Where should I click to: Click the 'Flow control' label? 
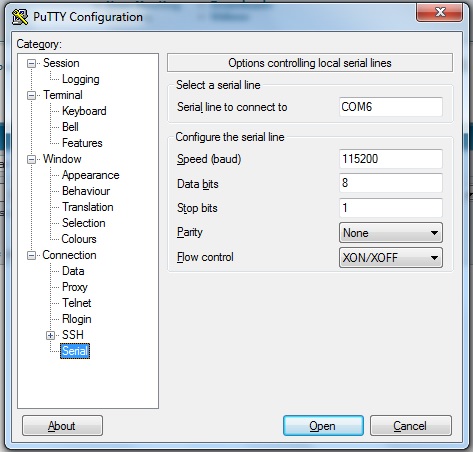[205, 257]
